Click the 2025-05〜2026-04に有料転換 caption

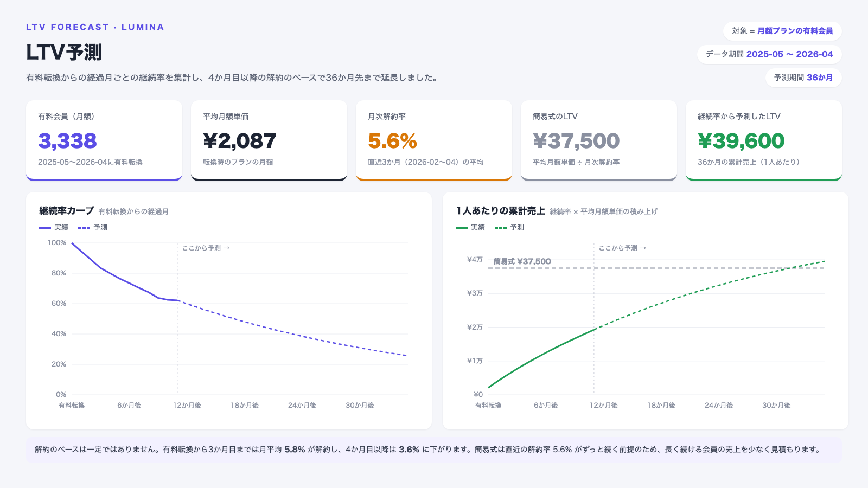tap(90, 162)
